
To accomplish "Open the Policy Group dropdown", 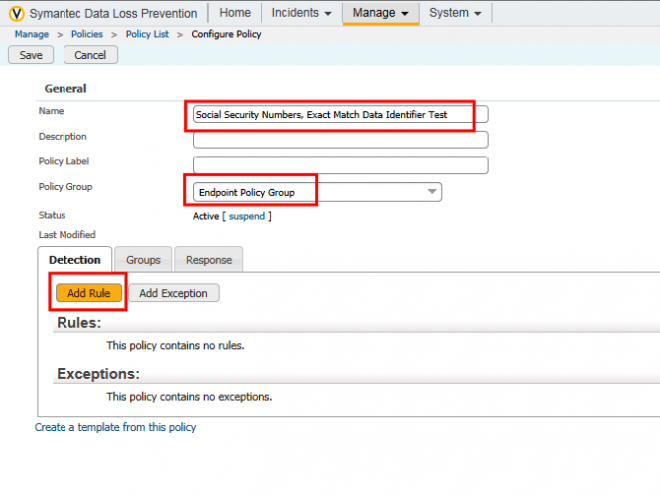I will tap(317, 192).
